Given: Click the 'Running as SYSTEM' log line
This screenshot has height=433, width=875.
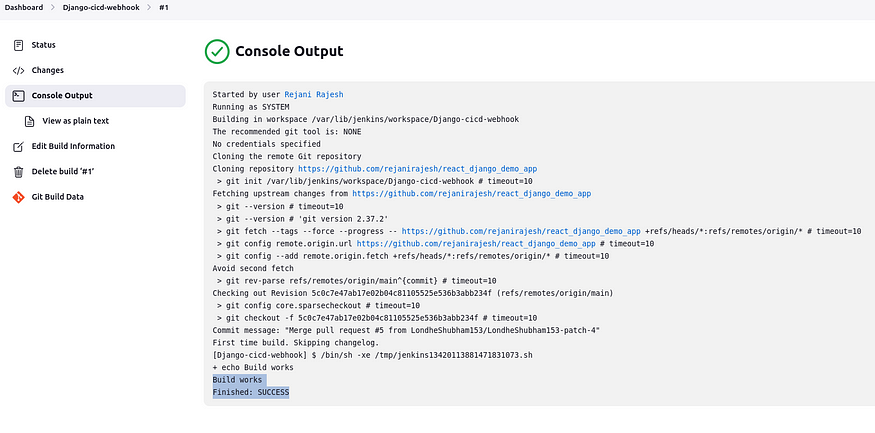Looking at the screenshot, I should click(251, 107).
